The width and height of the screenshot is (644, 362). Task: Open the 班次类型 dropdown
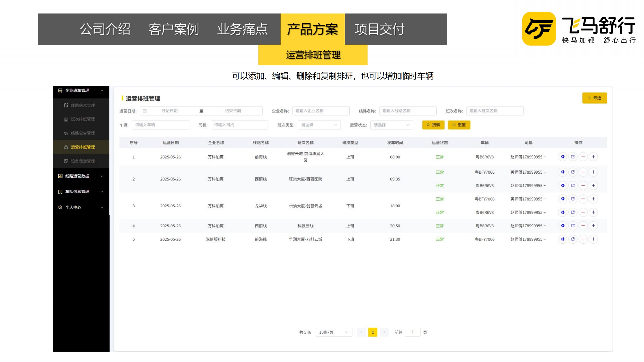pyautogui.click(x=319, y=125)
